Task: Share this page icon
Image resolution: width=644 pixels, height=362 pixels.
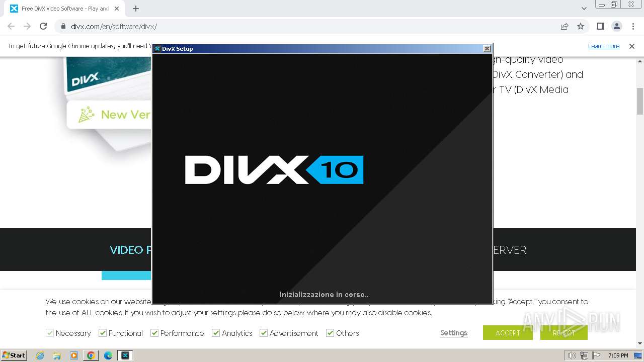Action: point(565,26)
